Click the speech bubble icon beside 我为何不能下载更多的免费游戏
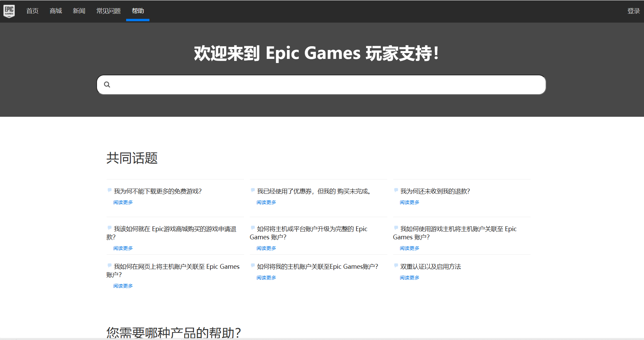This screenshot has height=340, width=644. pos(109,190)
